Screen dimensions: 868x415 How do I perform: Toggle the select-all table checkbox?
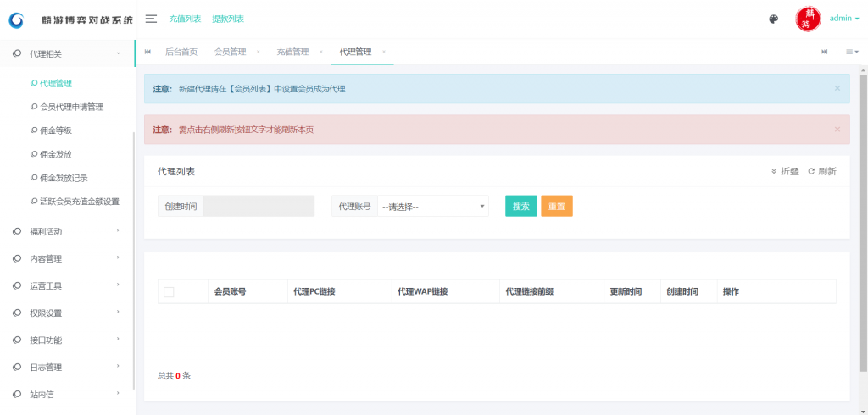click(169, 291)
